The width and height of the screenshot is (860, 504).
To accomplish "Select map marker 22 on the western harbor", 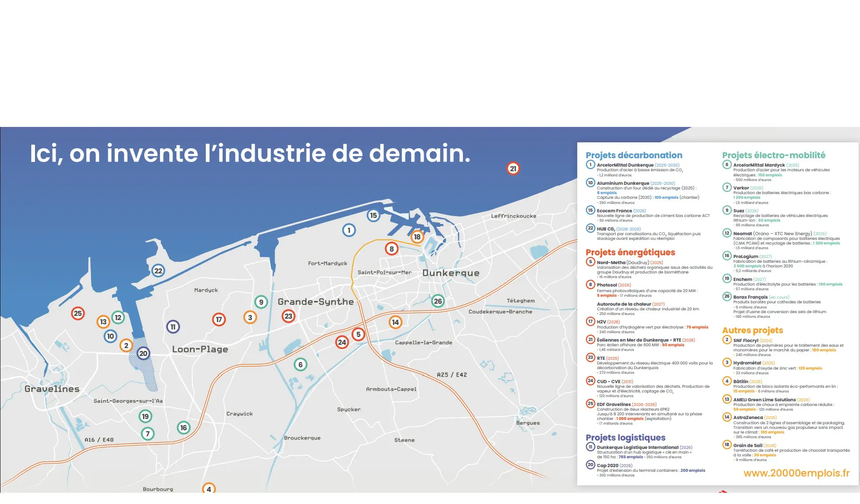I will coord(158,271).
